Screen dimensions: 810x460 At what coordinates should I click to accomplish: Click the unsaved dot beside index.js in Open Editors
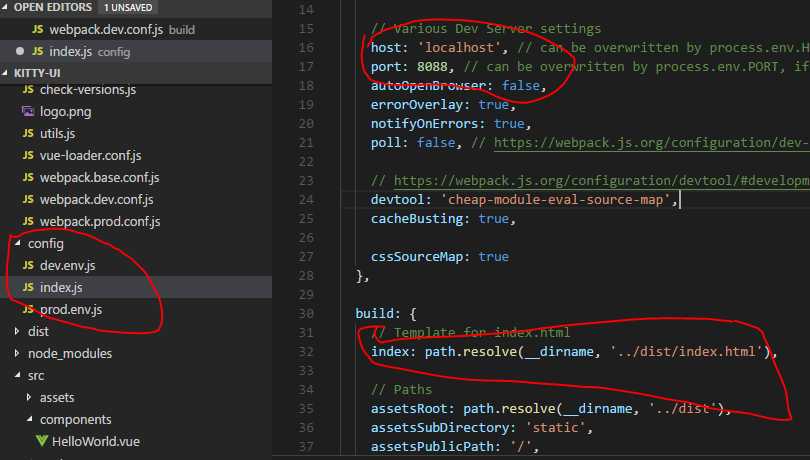[21, 50]
